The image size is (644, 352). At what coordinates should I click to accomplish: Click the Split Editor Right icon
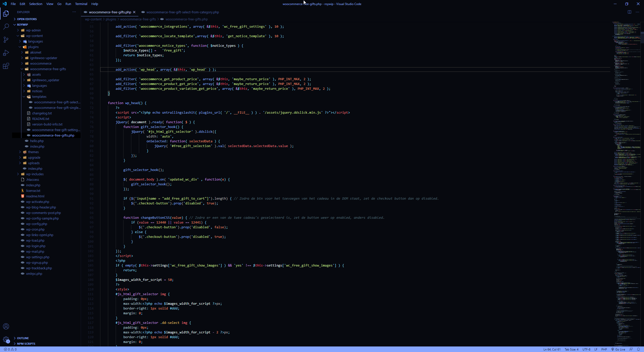pos(629,12)
